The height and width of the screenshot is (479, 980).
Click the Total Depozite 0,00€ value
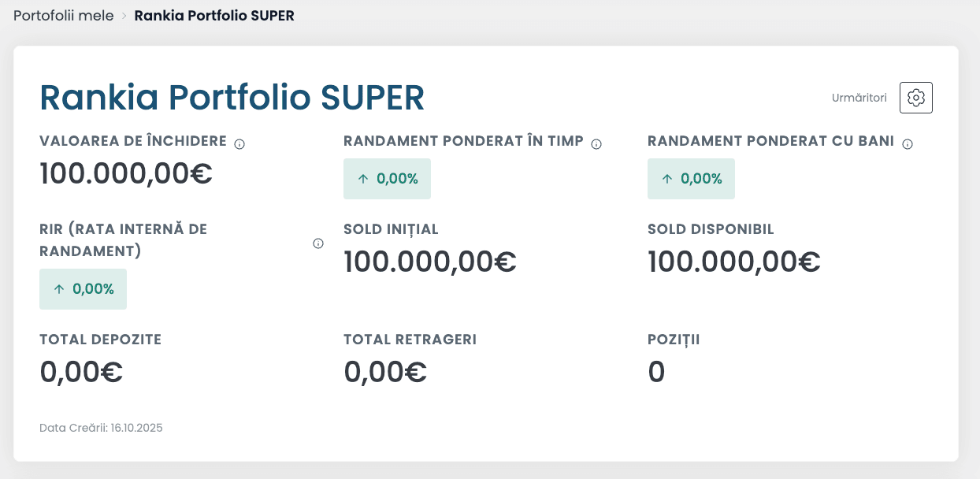(80, 371)
